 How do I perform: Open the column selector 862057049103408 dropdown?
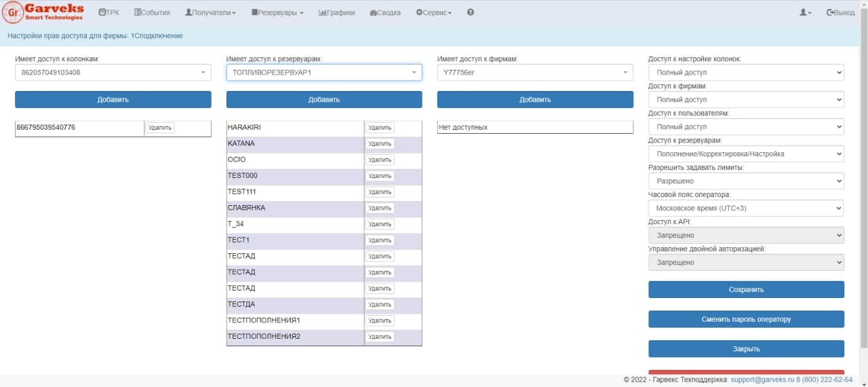point(113,72)
